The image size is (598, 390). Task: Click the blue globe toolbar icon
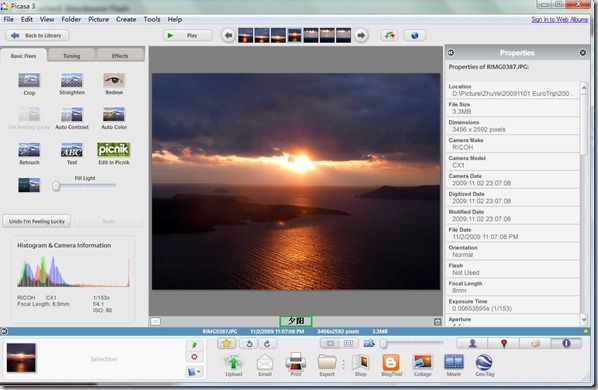click(x=415, y=35)
